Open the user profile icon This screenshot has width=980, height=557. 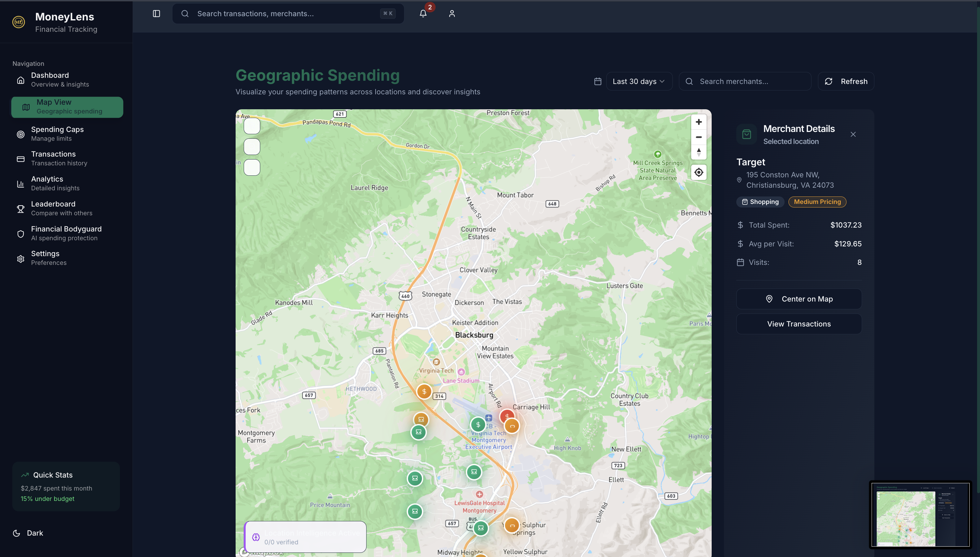[x=451, y=14]
